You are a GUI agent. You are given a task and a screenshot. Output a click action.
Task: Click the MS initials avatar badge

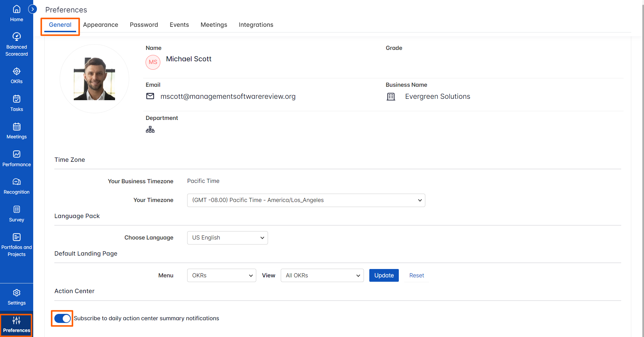click(153, 62)
